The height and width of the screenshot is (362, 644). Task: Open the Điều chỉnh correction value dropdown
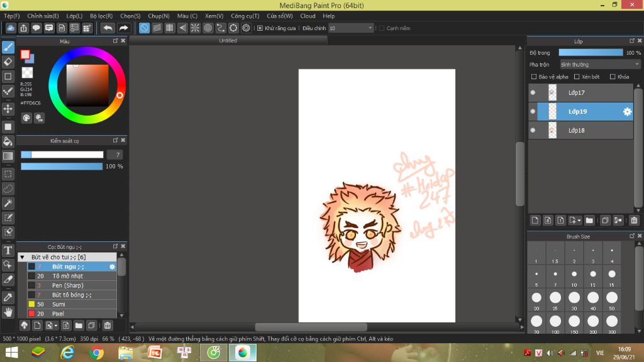coord(351,28)
